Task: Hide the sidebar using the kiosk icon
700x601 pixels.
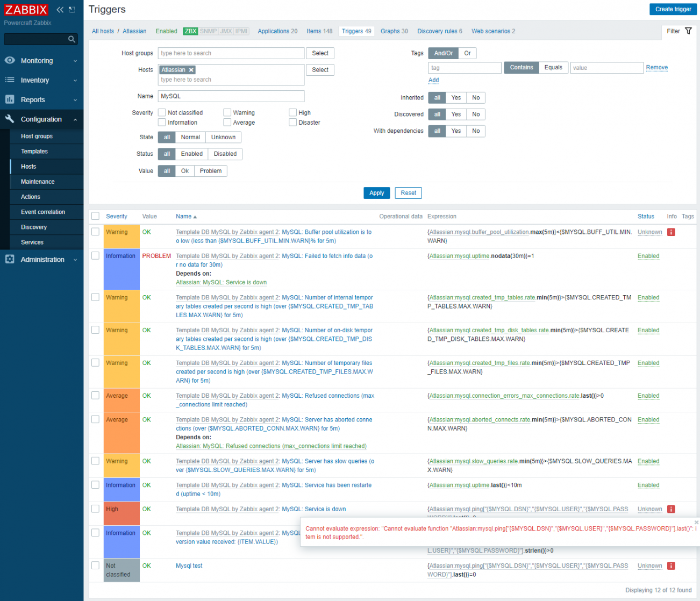Action: click(72, 10)
